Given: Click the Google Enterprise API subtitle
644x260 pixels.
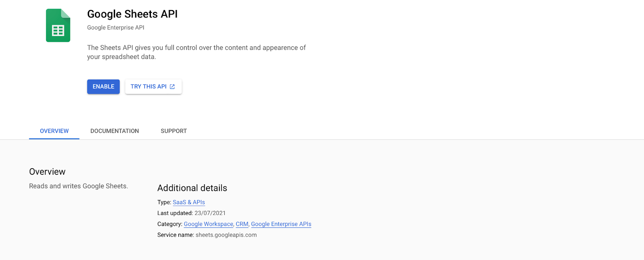Looking at the screenshot, I should [x=116, y=28].
